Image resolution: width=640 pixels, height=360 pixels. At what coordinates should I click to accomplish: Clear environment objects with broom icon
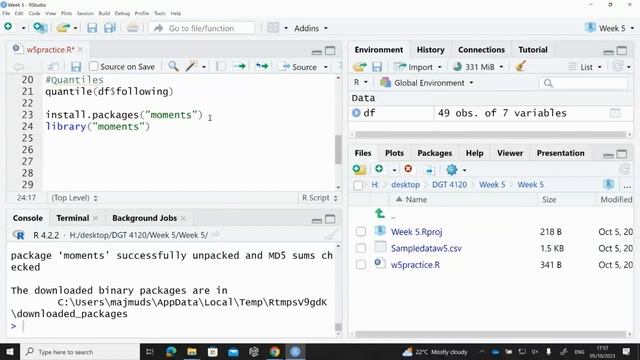tap(520, 66)
